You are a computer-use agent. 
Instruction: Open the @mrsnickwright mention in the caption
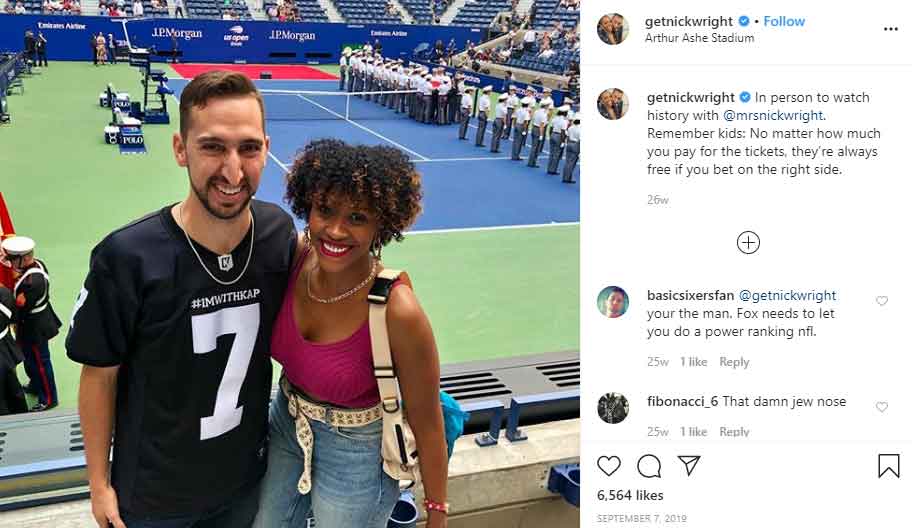[x=773, y=115]
